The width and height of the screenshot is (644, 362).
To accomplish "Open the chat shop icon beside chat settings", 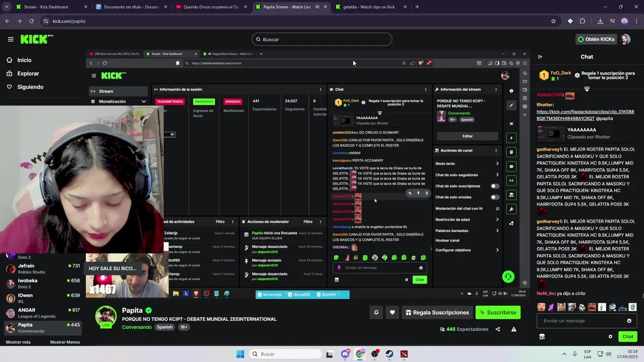I will coord(542,337).
